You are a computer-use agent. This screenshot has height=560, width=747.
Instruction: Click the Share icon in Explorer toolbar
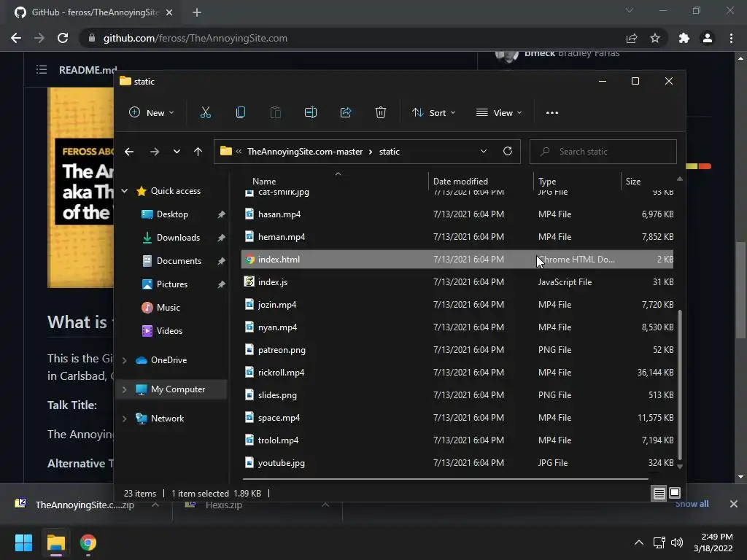click(x=345, y=113)
